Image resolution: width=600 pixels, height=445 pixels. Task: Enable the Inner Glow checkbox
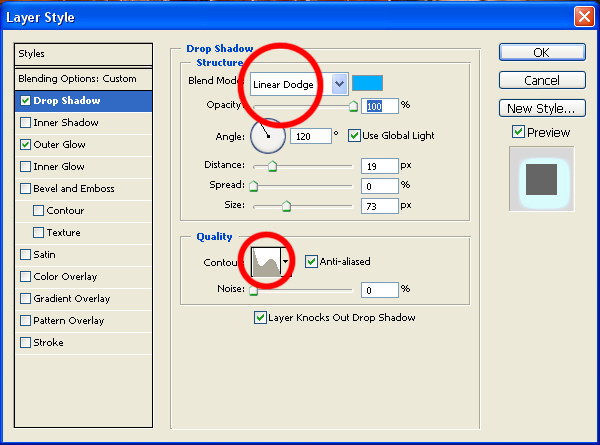(x=25, y=167)
